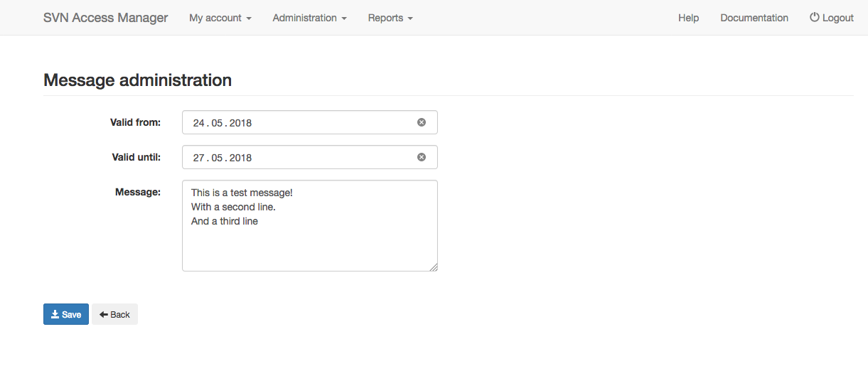The width and height of the screenshot is (868, 371).
Task: Click inside the Message text area
Action: [310, 225]
